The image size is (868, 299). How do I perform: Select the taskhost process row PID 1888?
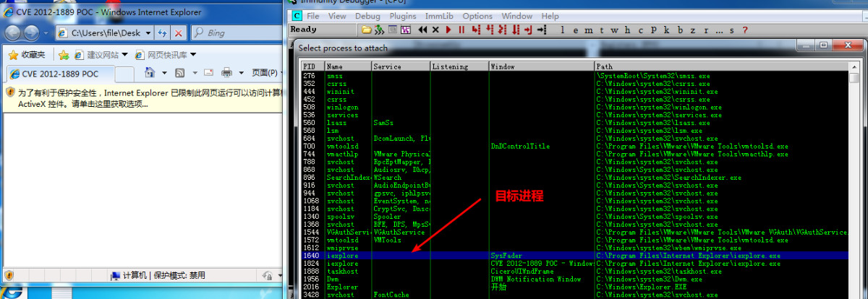(575, 272)
